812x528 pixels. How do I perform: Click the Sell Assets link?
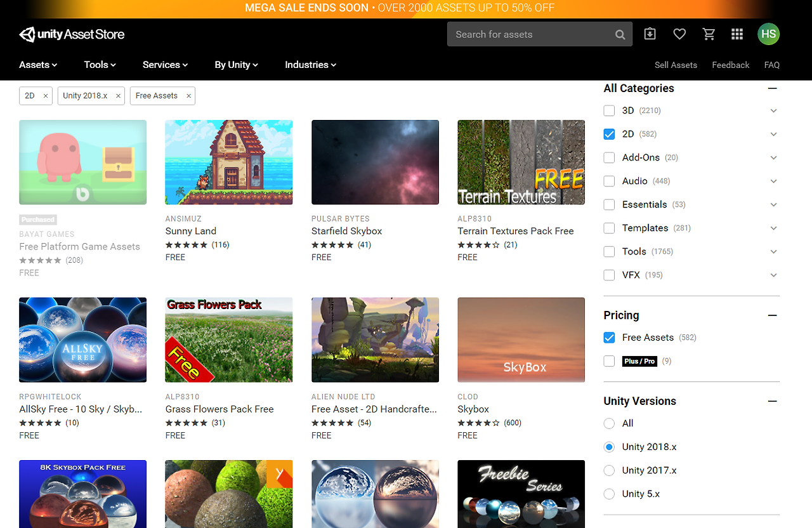coord(676,65)
